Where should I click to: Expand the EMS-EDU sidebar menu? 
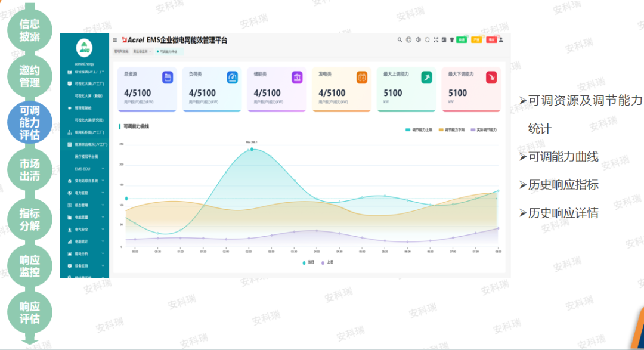click(x=85, y=169)
